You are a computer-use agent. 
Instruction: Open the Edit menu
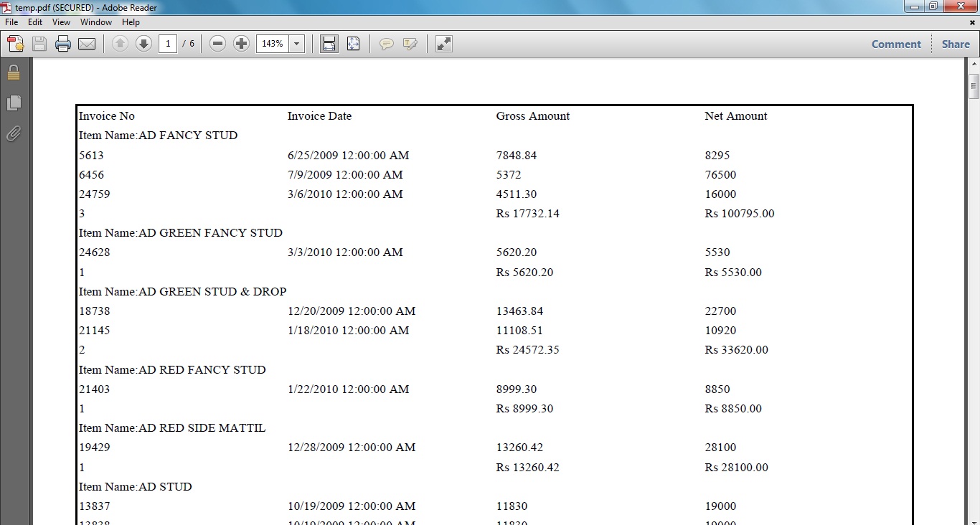[35, 22]
